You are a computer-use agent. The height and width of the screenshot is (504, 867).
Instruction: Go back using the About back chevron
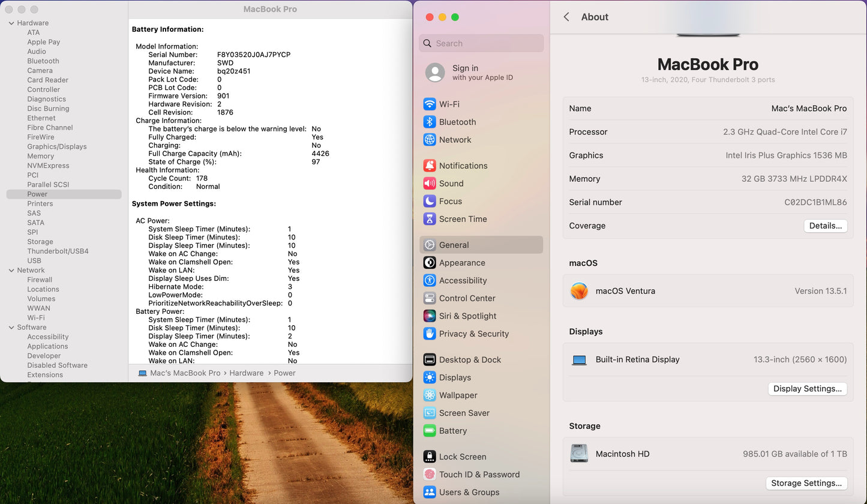pyautogui.click(x=566, y=17)
